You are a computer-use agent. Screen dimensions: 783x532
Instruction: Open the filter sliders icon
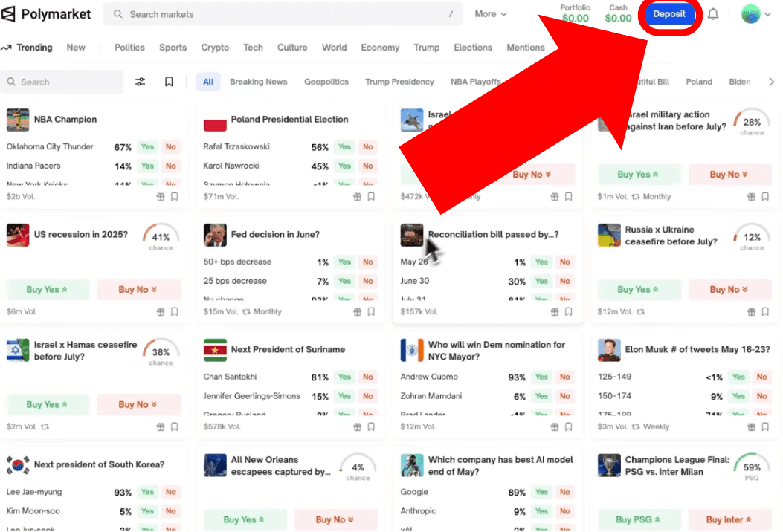140,82
